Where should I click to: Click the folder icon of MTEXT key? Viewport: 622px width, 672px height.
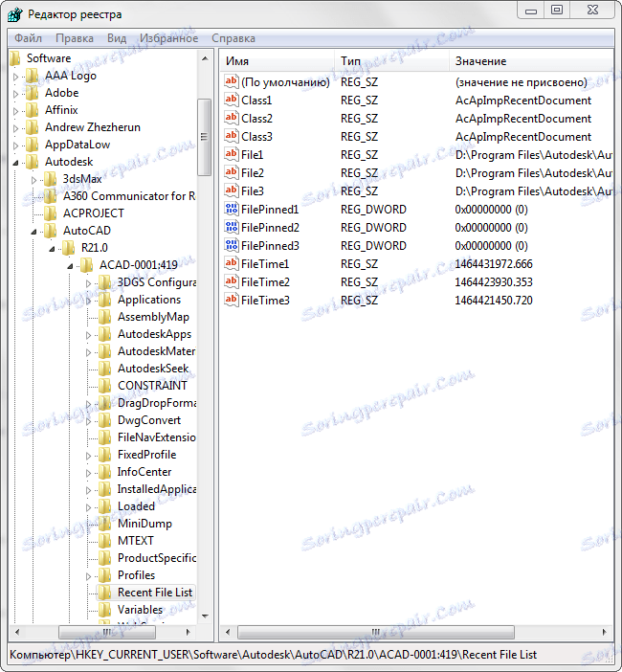105,541
